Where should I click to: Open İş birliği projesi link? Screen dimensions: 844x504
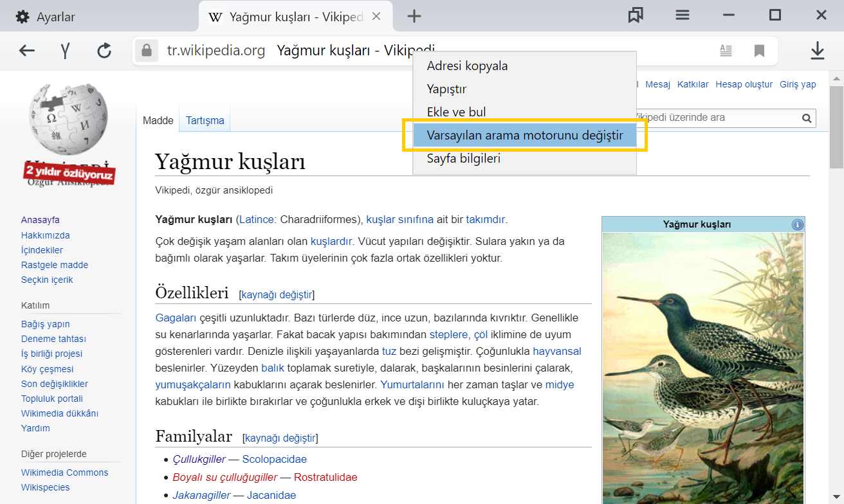(x=51, y=354)
